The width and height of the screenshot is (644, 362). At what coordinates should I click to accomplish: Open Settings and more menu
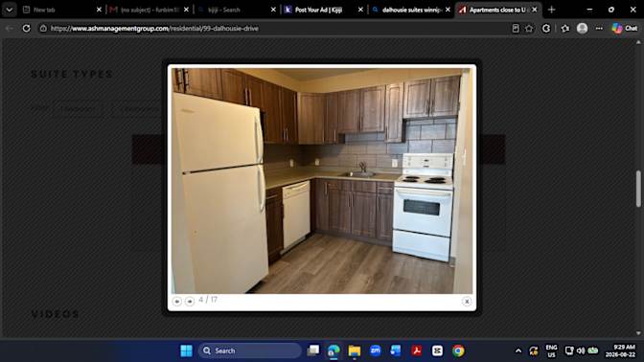[599, 29]
